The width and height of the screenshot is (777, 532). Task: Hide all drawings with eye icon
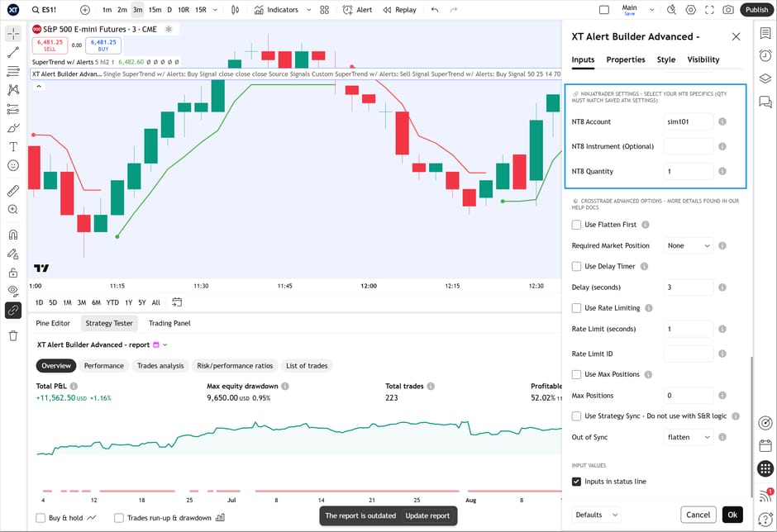point(13,292)
